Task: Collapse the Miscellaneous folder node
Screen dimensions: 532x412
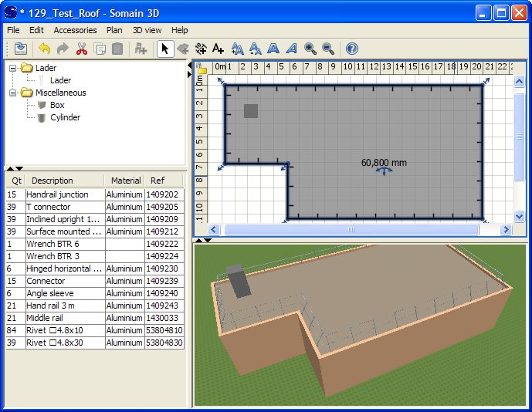Action: pos(13,93)
